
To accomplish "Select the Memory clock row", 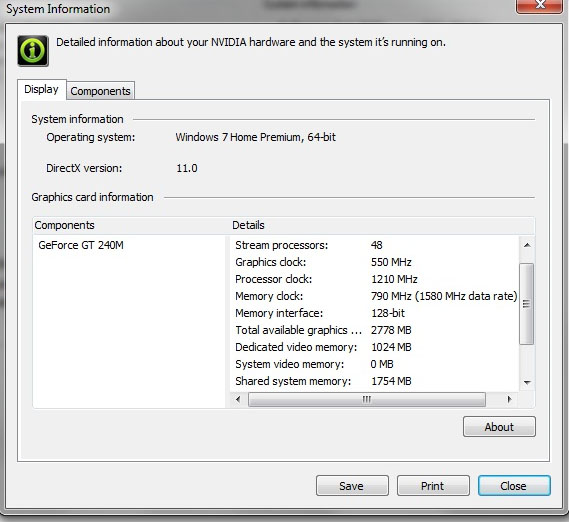I will 374,296.
